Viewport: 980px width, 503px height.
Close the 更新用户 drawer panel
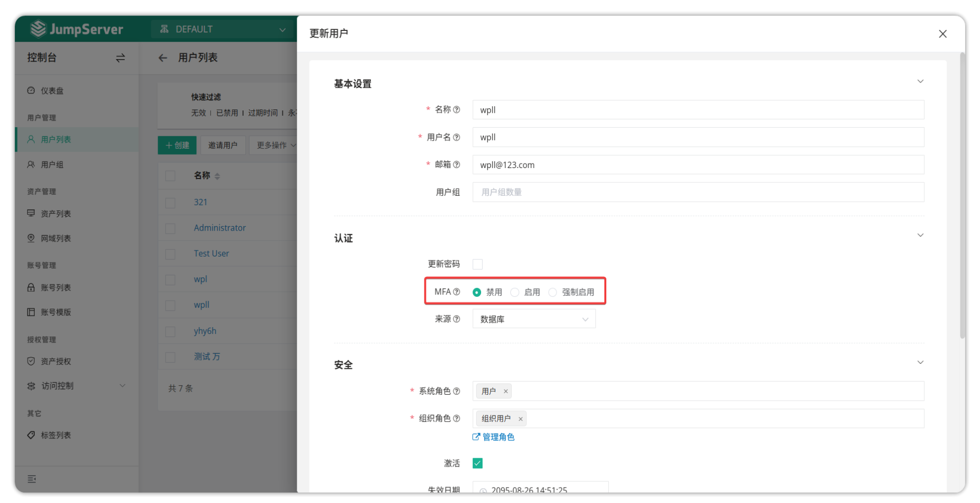coord(942,34)
